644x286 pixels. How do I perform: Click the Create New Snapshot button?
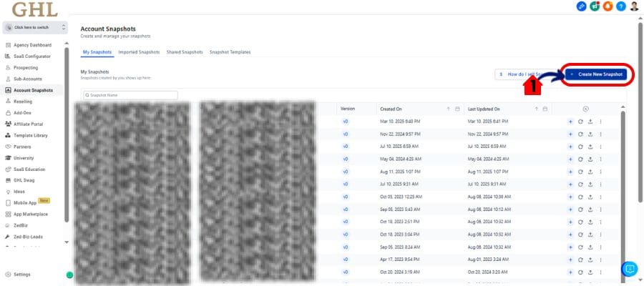[598, 74]
